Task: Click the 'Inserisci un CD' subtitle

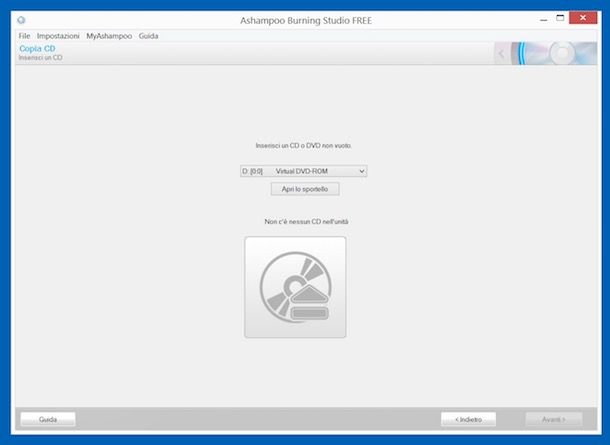Action: pyautogui.click(x=40, y=58)
